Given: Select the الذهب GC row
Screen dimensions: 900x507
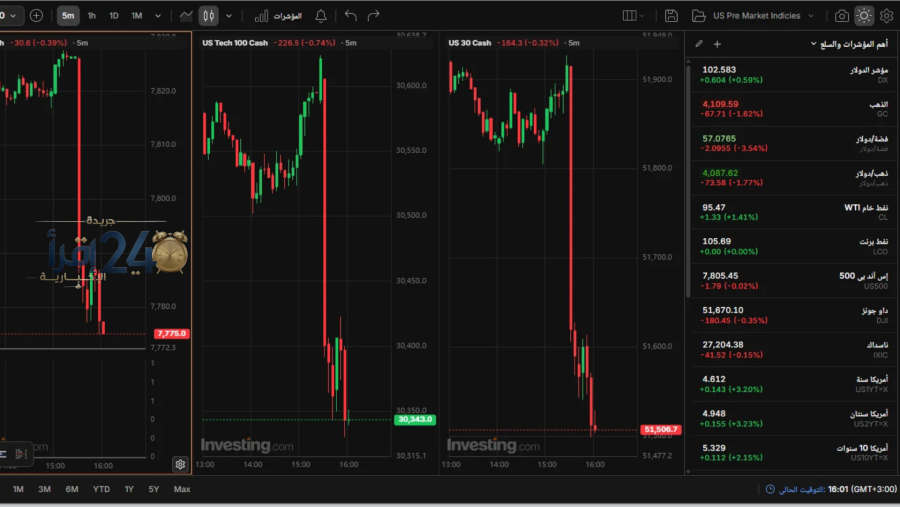Looking at the screenshot, I should [793, 109].
